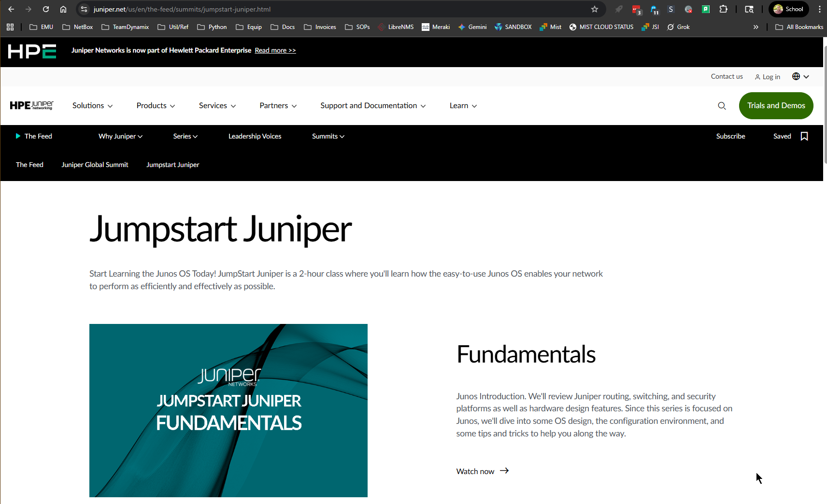Bookmark this page with the star icon
This screenshot has height=504, width=827.
pyautogui.click(x=595, y=9)
